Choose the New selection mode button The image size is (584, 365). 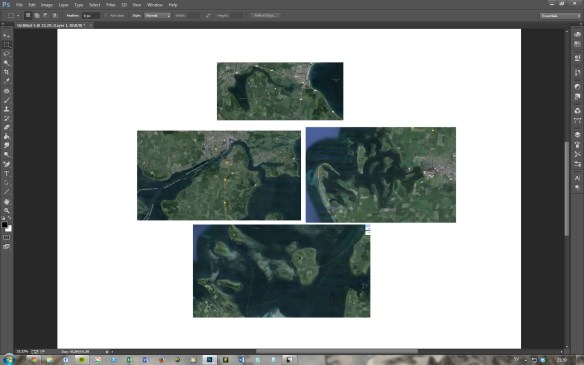(x=28, y=16)
